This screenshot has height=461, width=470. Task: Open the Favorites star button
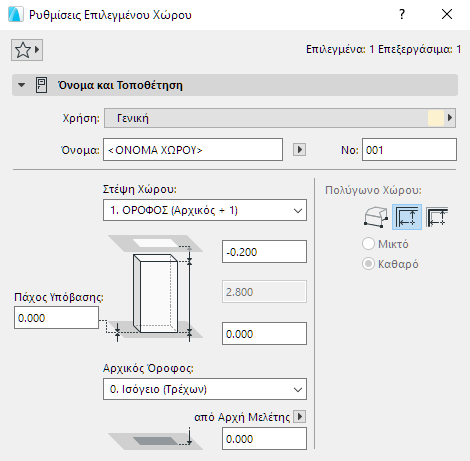click(27, 50)
